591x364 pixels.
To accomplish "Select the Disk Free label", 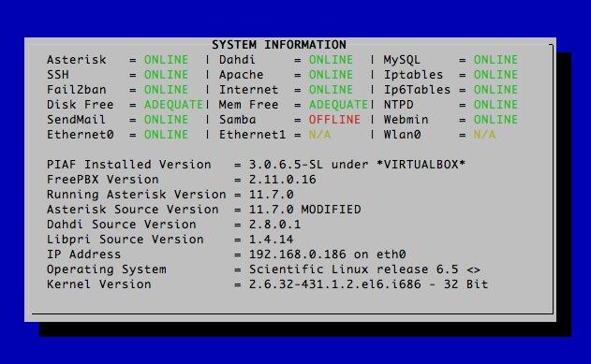I will [x=81, y=105].
